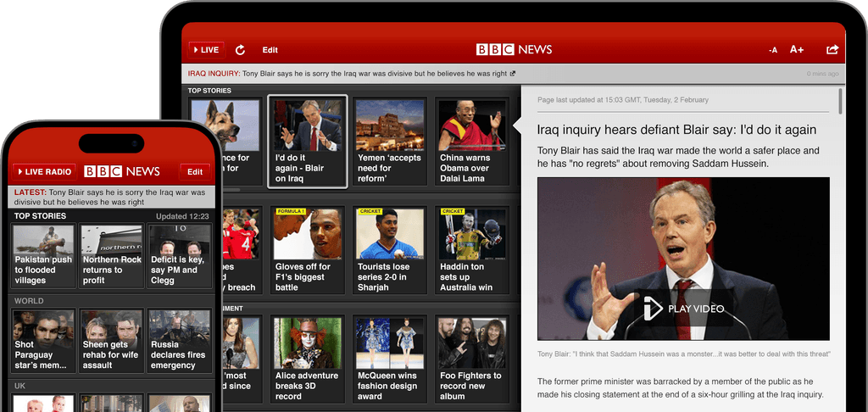Tap Edit in the tablet header
868x412 pixels.
270,50
